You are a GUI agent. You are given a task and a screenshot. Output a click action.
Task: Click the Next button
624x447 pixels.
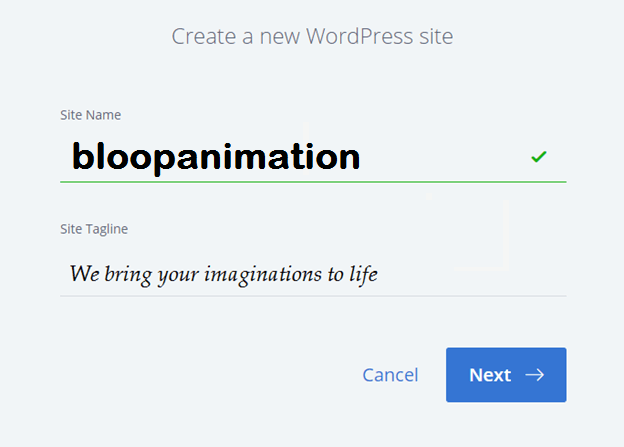[506, 375]
